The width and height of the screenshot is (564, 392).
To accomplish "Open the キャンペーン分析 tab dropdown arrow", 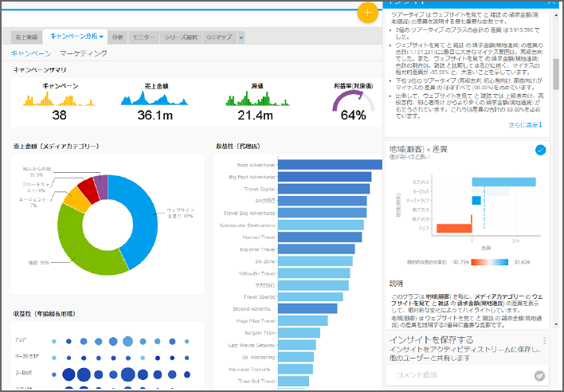I will 101,37.
